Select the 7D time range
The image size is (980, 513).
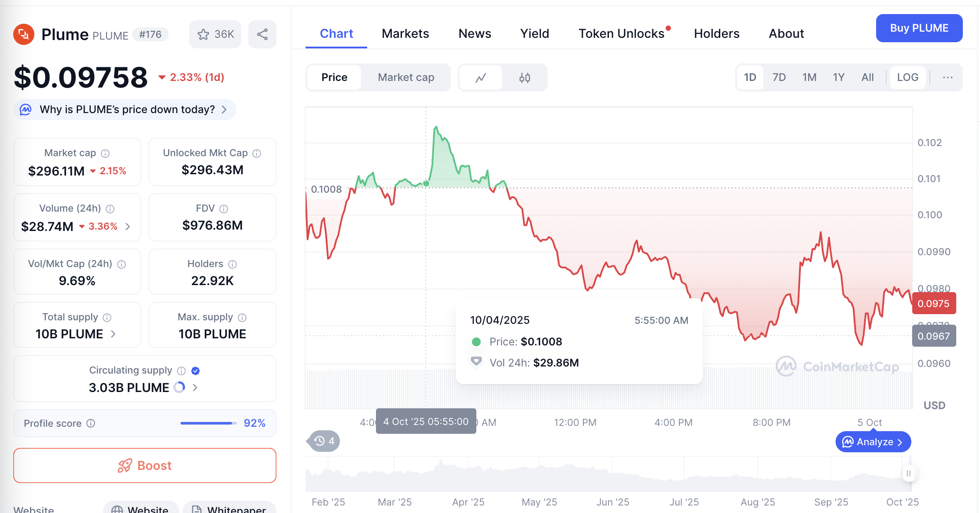[779, 77]
